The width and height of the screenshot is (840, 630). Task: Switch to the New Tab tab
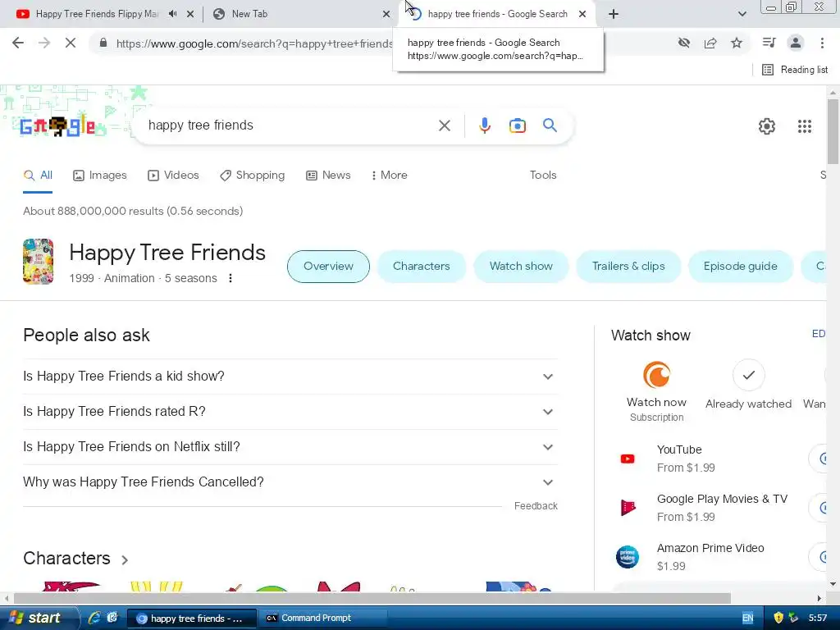300,14
